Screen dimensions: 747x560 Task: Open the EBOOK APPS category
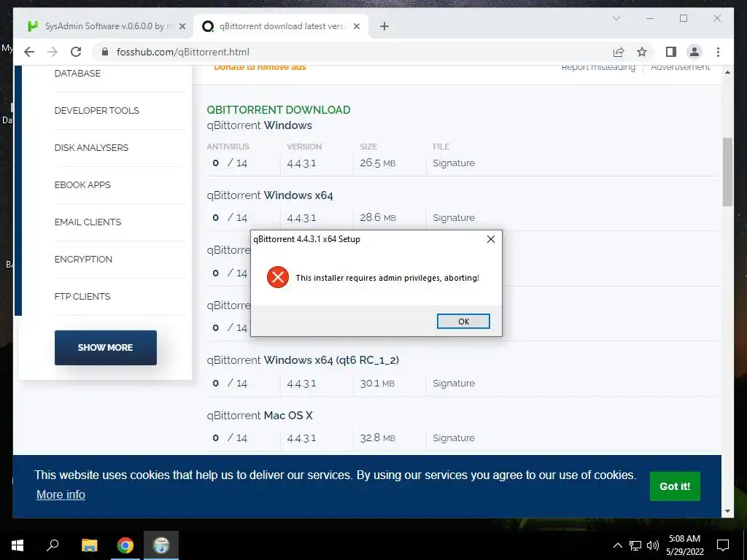click(x=82, y=184)
